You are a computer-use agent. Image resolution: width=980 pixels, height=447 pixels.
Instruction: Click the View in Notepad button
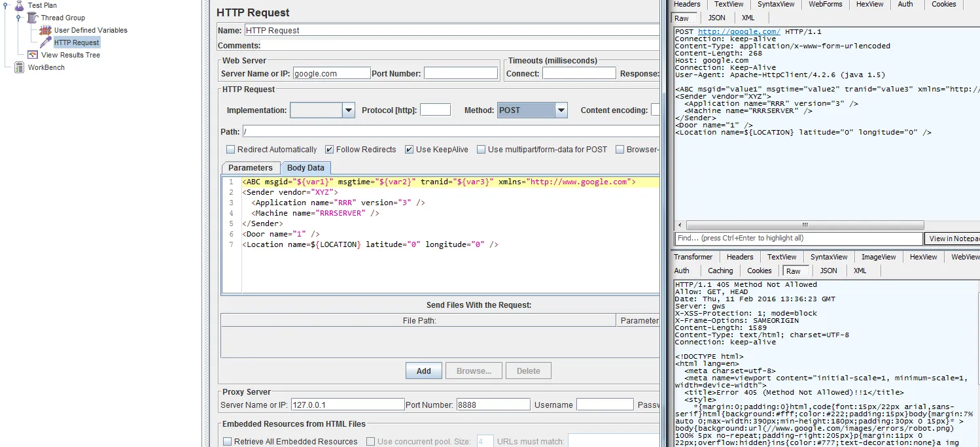click(953, 239)
